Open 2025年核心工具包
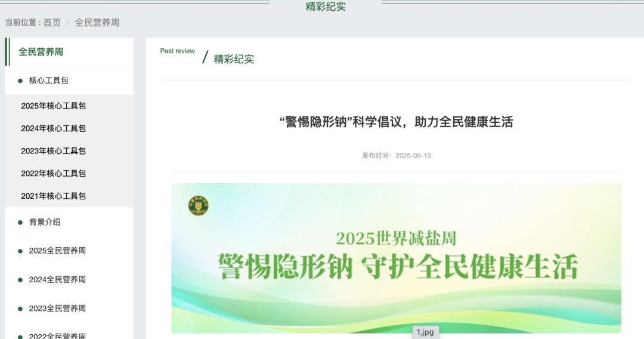644x339 pixels. click(x=54, y=106)
